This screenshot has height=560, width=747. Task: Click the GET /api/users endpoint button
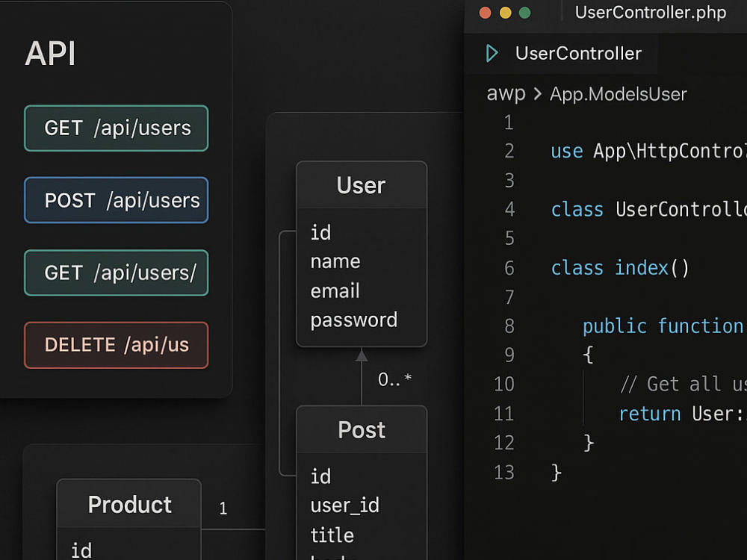tap(117, 128)
